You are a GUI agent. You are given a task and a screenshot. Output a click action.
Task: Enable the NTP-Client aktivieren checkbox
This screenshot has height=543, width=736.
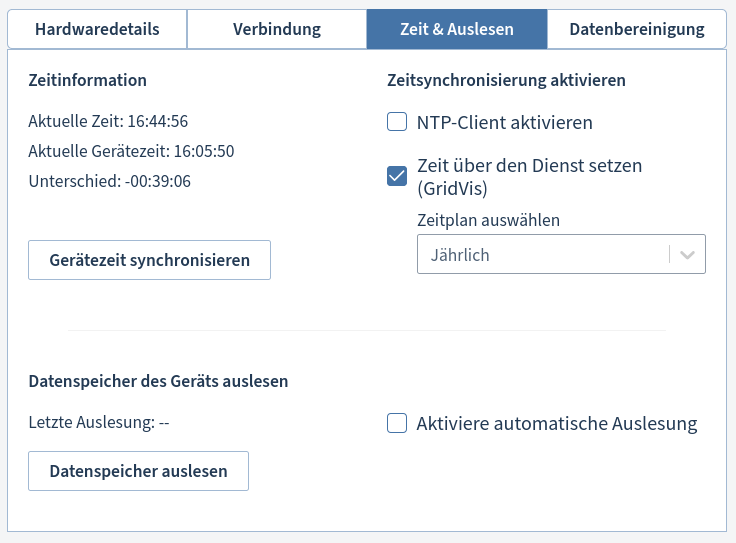point(397,122)
